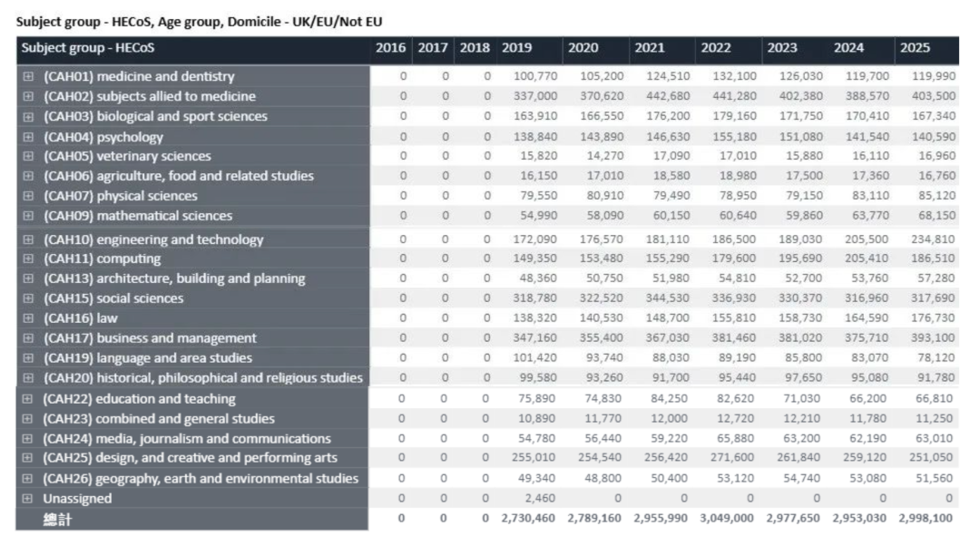
Task: Expand the (CAH05) veterinary sciences row
Action: pyautogui.click(x=28, y=156)
